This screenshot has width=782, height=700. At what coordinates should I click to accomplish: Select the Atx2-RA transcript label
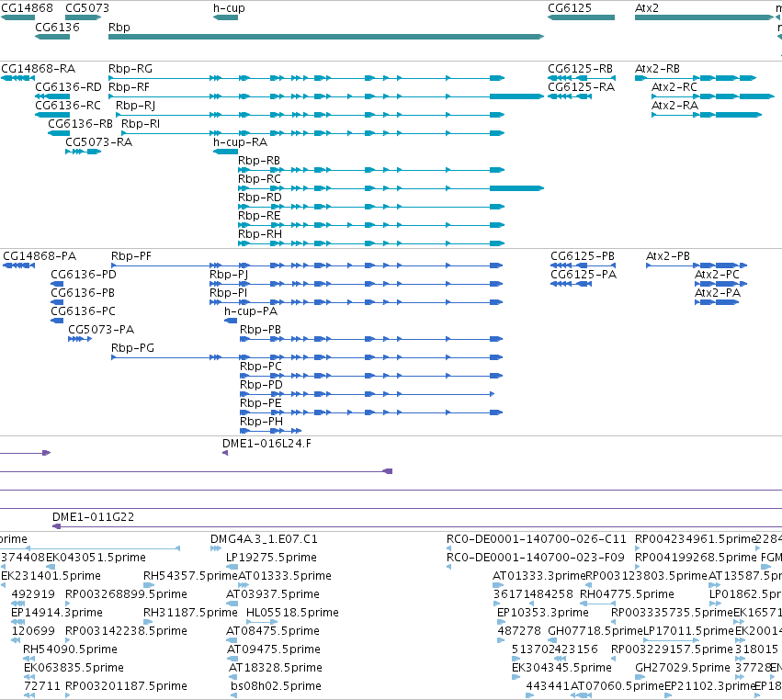point(674,106)
